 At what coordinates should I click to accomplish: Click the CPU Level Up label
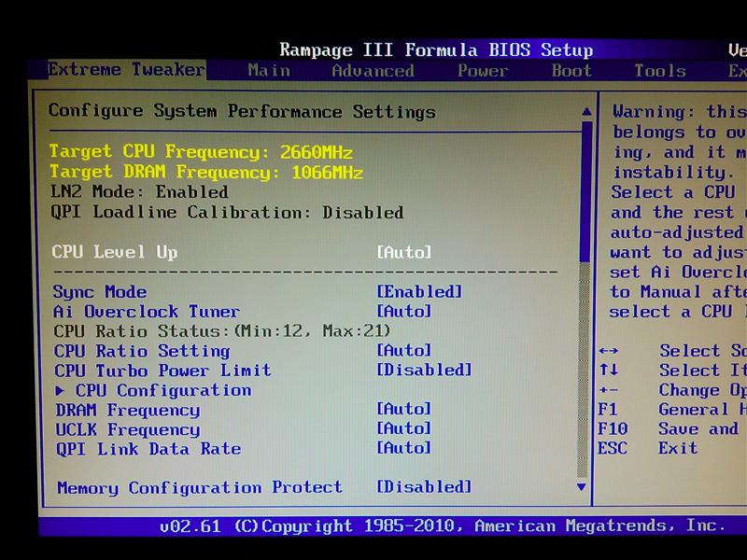click(115, 252)
